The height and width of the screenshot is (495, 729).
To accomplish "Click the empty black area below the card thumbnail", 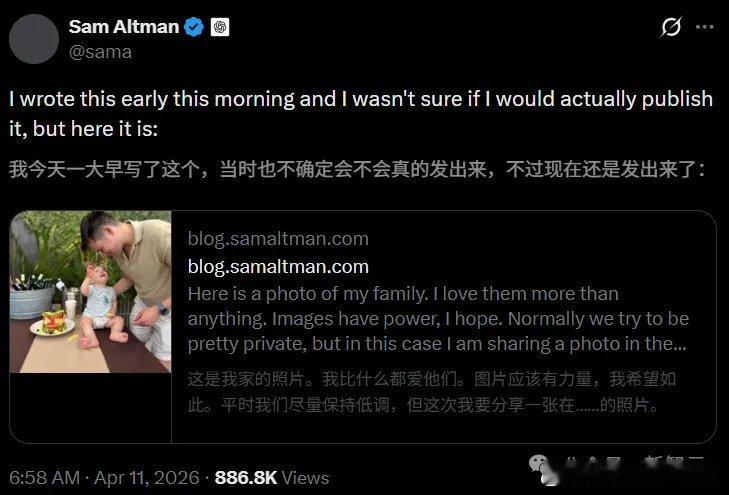I will tap(90, 408).
